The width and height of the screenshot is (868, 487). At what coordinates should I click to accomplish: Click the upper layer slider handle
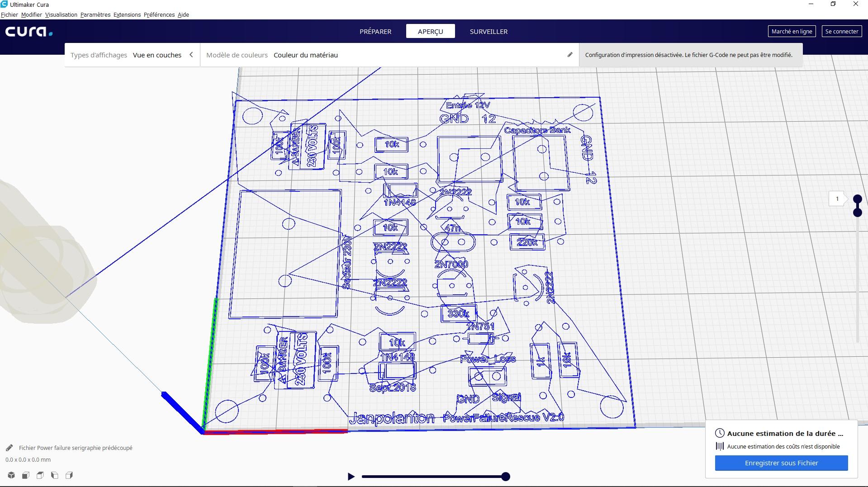coord(858,199)
